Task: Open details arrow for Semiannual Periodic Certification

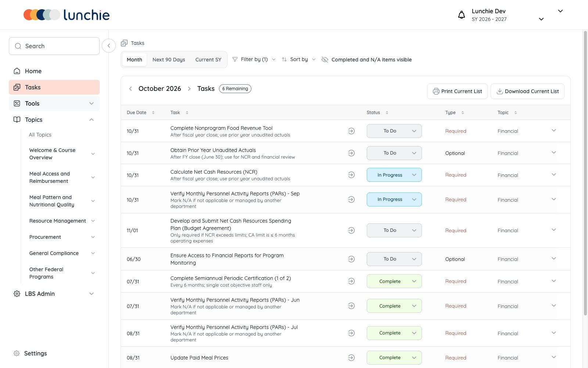Action: (x=351, y=281)
